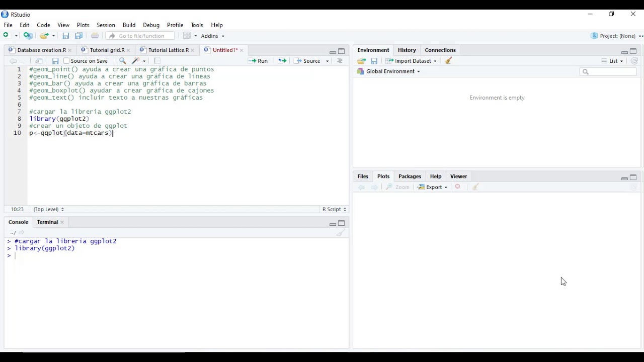Open the Connections tab

(440, 50)
